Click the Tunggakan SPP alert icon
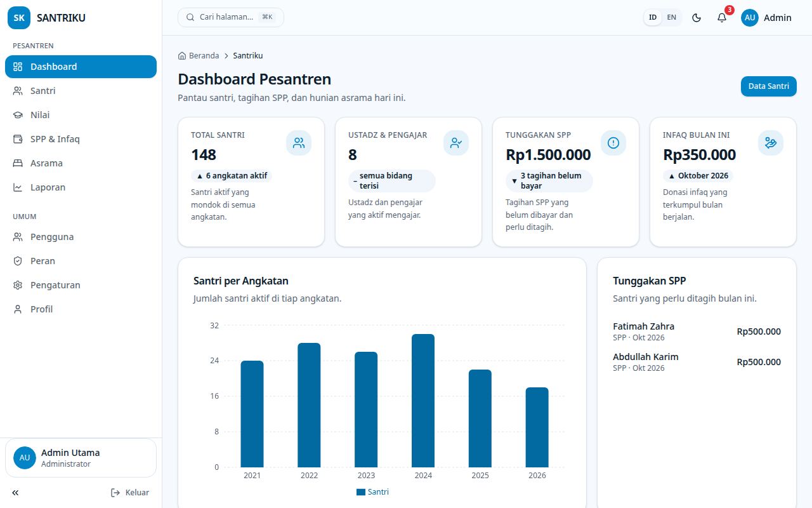The height and width of the screenshot is (508, 812). click(x=613, y=143)
